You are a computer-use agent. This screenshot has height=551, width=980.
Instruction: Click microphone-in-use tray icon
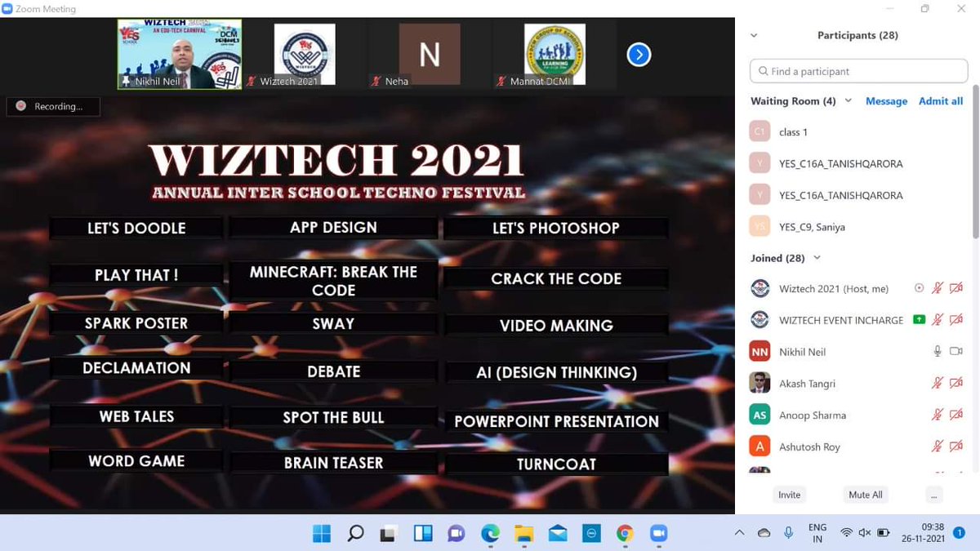click(x=788, y=533)
